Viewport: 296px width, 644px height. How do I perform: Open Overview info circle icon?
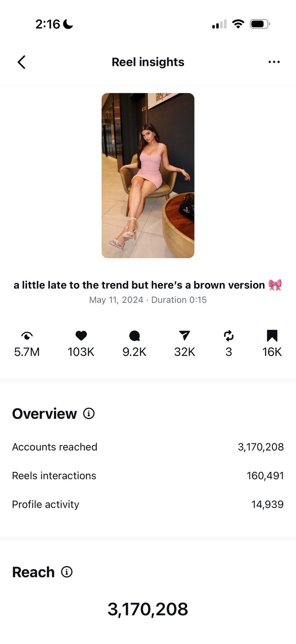(89, 414)
